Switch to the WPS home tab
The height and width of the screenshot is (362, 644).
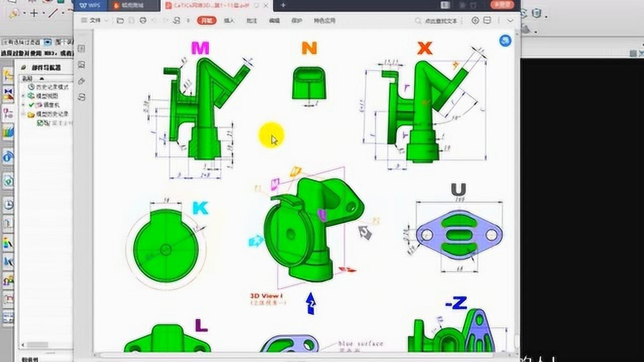click(90, 6)
